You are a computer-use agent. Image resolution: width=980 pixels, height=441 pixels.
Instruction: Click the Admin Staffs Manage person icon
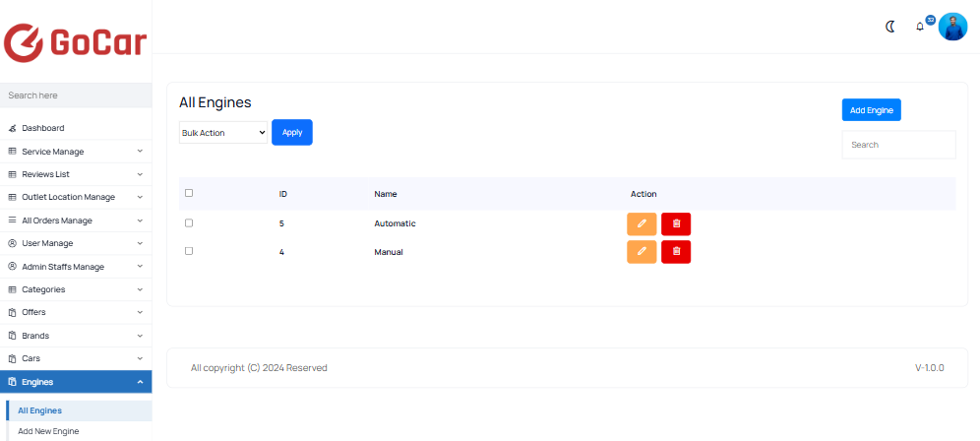[x=12, y=267]
